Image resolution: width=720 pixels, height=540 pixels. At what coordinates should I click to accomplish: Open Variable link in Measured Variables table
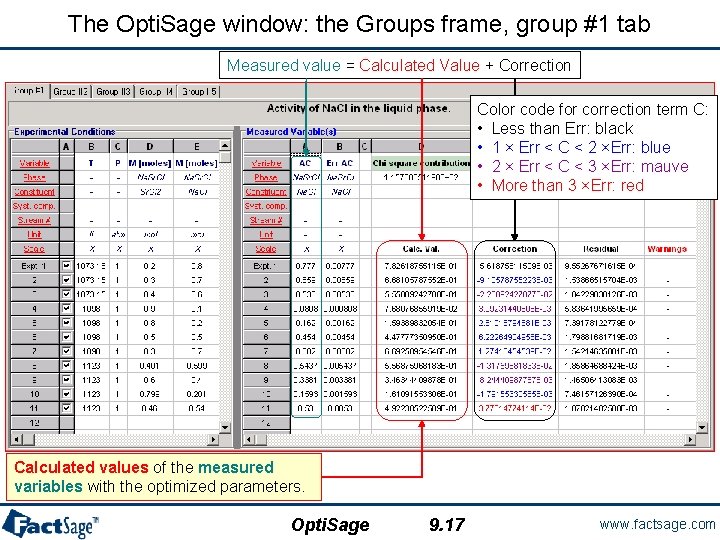point(266,163)
